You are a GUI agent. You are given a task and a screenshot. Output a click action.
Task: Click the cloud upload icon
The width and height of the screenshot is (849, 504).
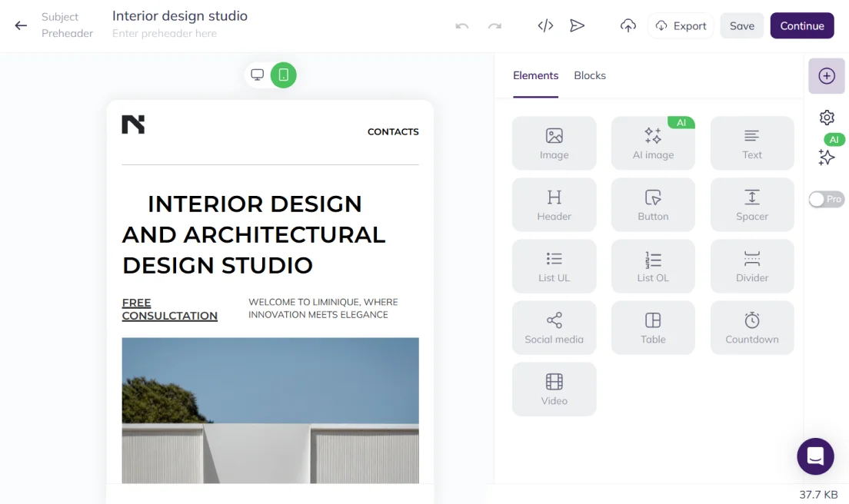point(628,25)
